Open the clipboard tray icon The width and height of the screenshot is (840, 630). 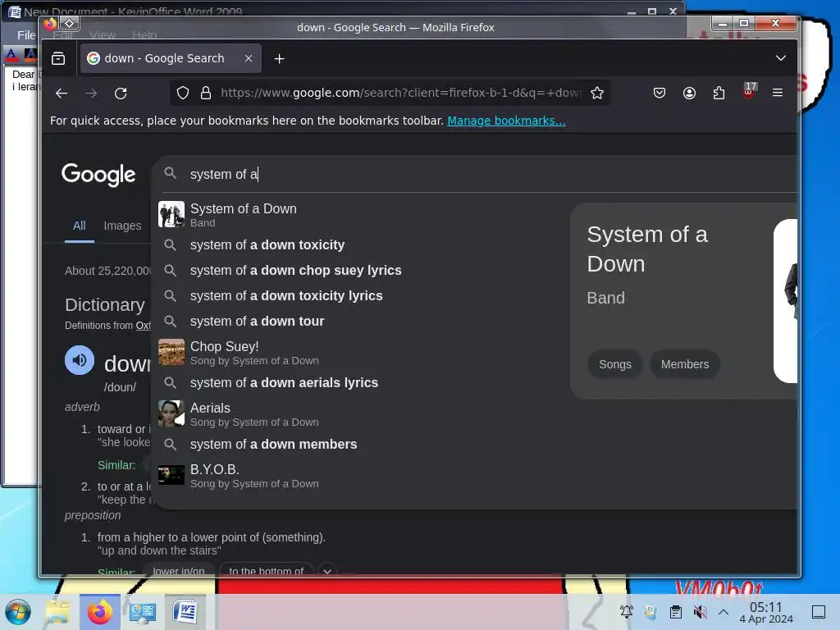[676, 611]
